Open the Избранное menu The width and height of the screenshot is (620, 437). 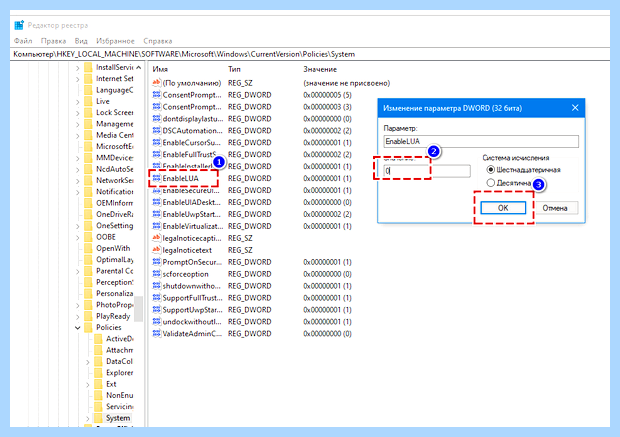tap(115, 41)
